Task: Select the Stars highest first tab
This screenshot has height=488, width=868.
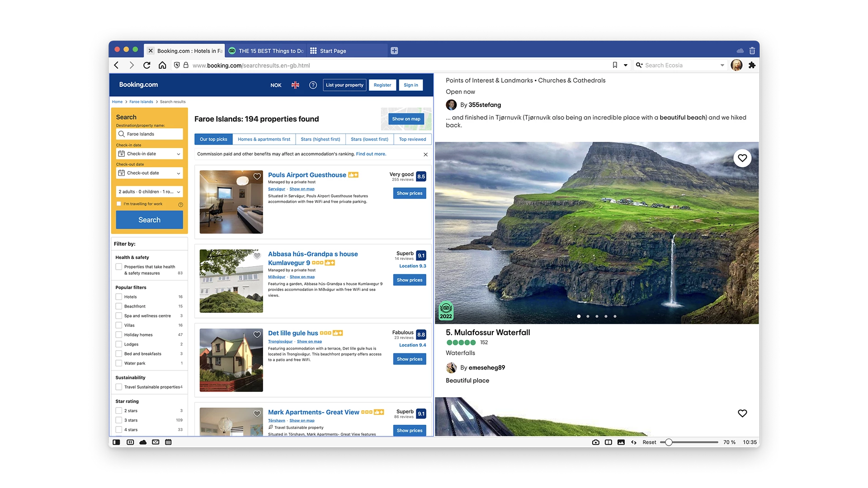Action: pos(321,139)
